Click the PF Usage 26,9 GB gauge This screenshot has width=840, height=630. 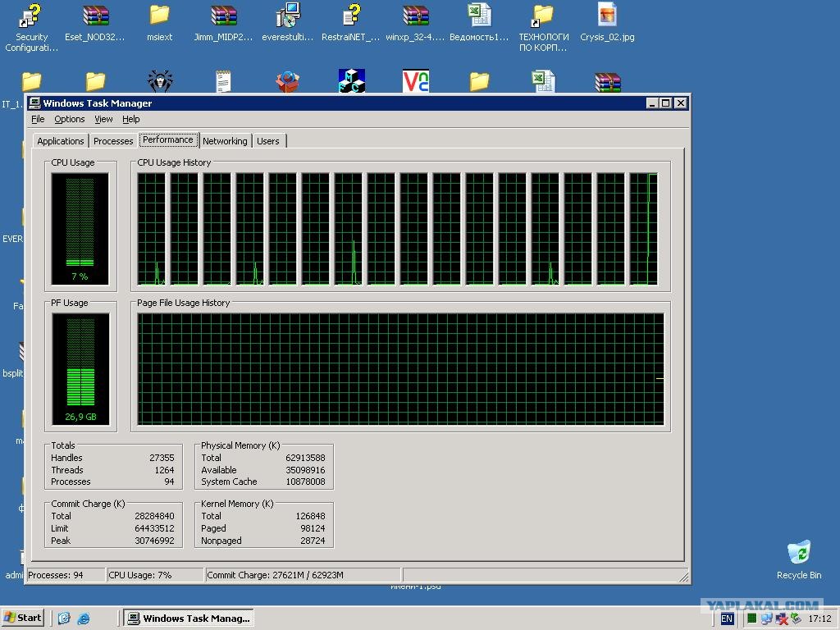tap(80, 368)
